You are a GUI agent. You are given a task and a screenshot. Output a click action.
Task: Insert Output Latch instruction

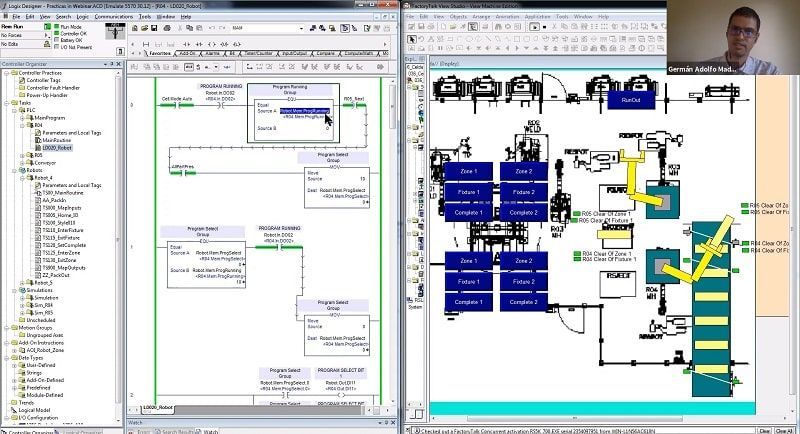pyautogui.click(x=224, y=44)
